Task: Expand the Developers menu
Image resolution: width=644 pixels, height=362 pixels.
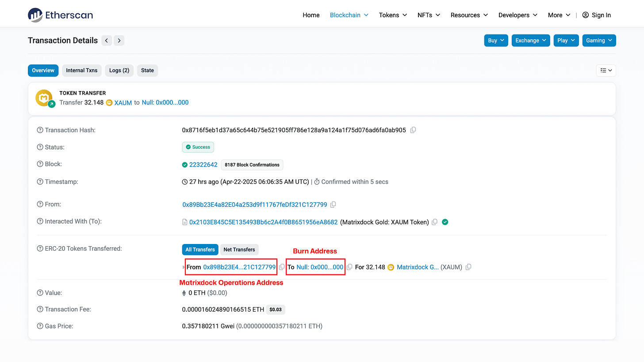Action: click(x=518, y=15)
